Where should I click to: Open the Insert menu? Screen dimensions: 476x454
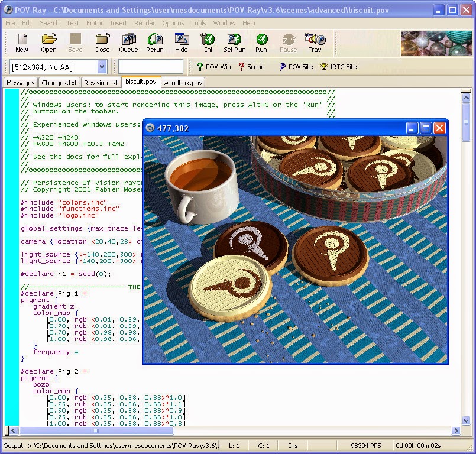[x=118, y=23]
